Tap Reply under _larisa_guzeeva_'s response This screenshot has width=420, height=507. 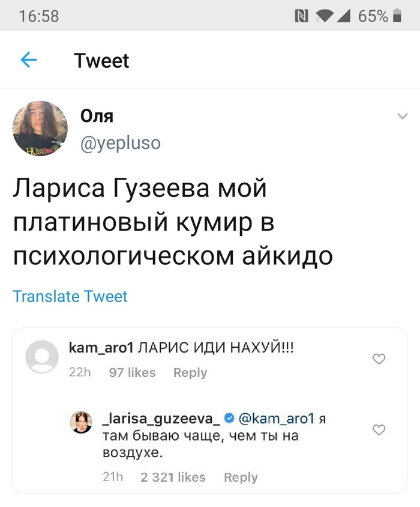click(x=241, y=477)
